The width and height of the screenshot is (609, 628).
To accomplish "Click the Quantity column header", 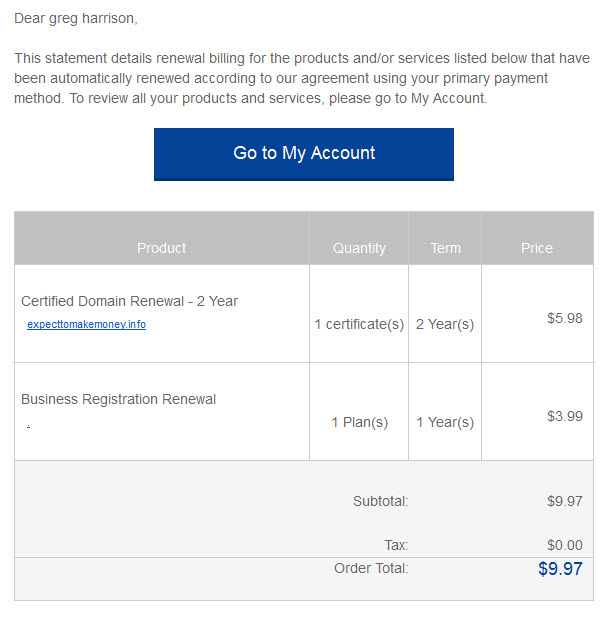I will 359,248.
